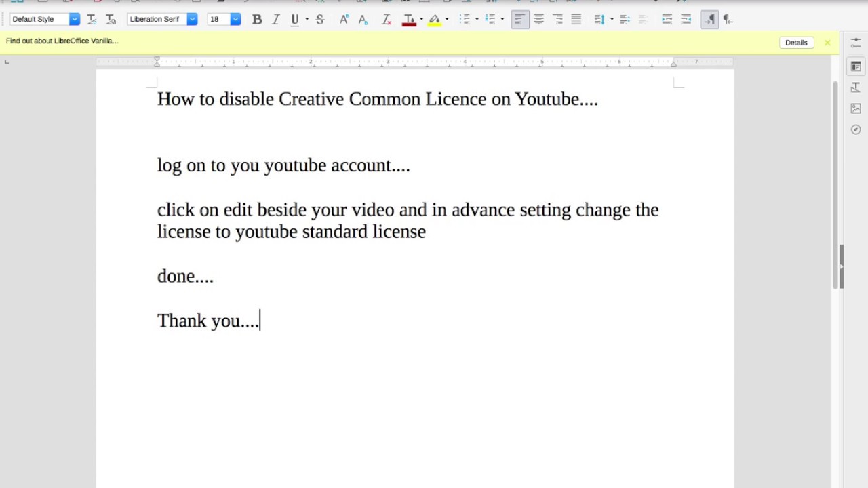Increase paragraph spacing
The height and width of the screenshot is (488, 868).
tap(625, 20)
